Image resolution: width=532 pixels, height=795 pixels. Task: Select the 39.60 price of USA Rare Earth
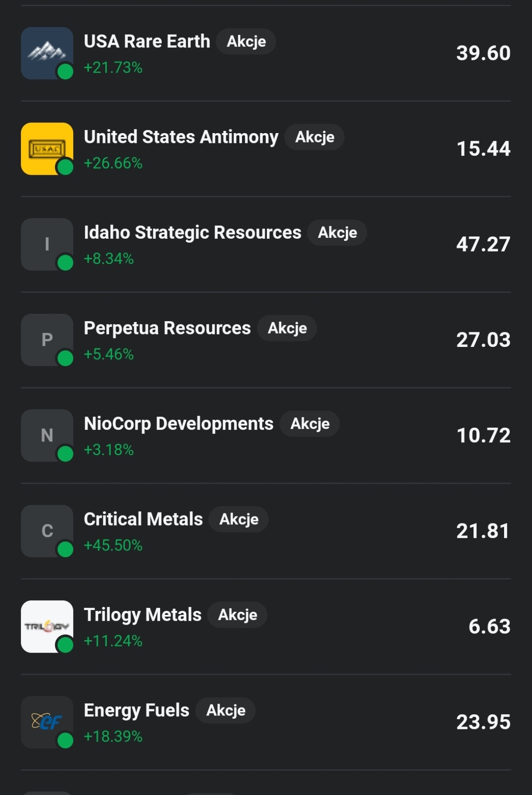483,53
